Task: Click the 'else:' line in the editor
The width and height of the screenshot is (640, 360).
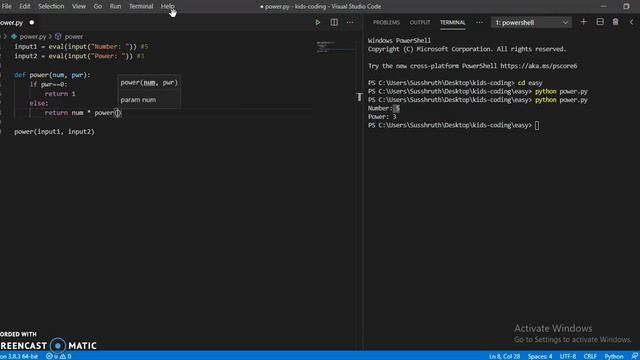Action: [x=39, y=103]
